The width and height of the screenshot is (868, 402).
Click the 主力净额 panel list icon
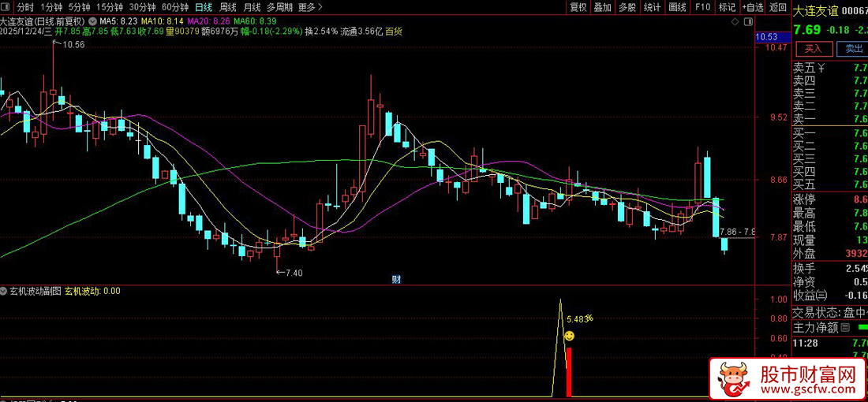pyautogui.click(x=845, y=328)
